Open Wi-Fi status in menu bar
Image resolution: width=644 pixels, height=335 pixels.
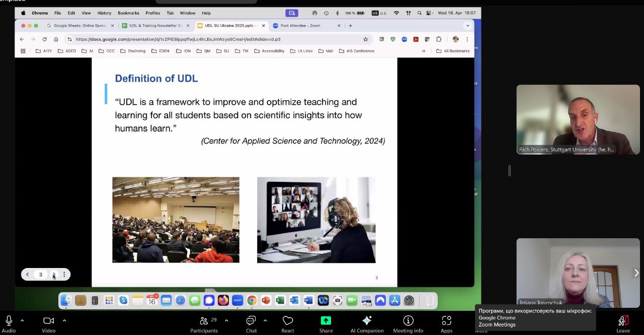[396, 13]
